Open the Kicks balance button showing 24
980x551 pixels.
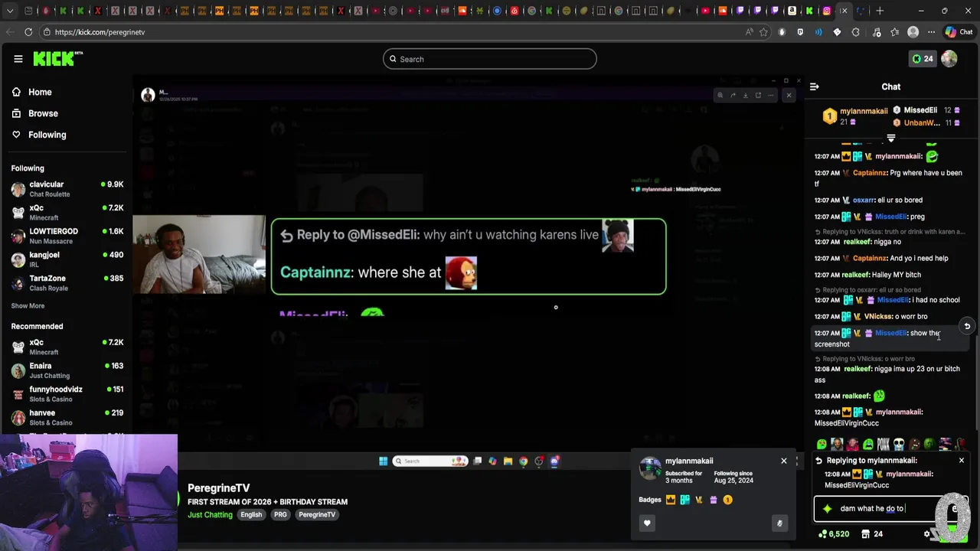click(x=922, y=59)
